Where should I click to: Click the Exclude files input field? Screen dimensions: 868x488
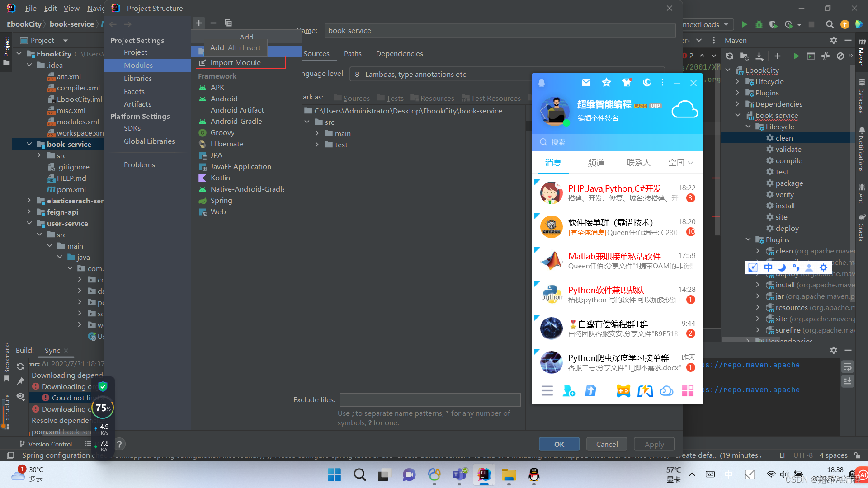(x=429, y=399)
